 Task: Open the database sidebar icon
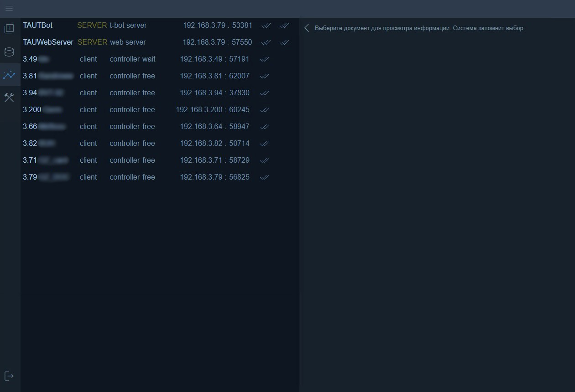click(x=9, y=52)
